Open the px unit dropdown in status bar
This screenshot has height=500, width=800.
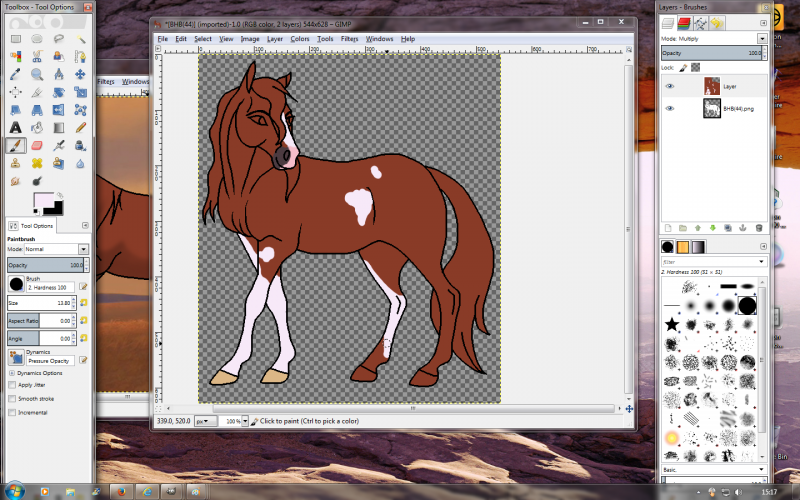tap(205, 421)
